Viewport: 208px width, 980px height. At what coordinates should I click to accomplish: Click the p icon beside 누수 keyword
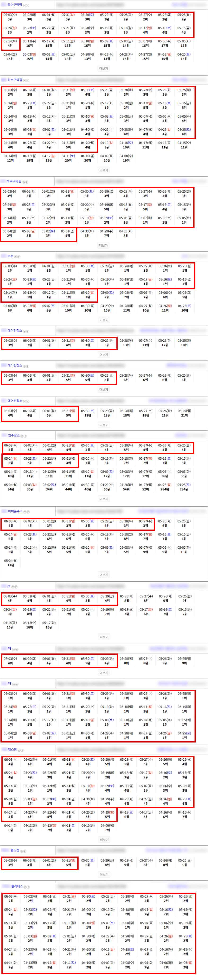click(x=19, y=257)
